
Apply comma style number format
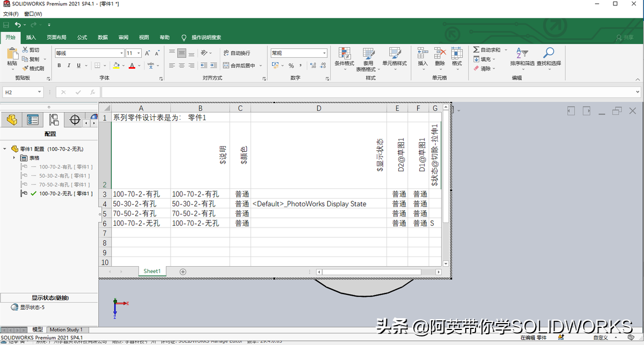point(301,65)
